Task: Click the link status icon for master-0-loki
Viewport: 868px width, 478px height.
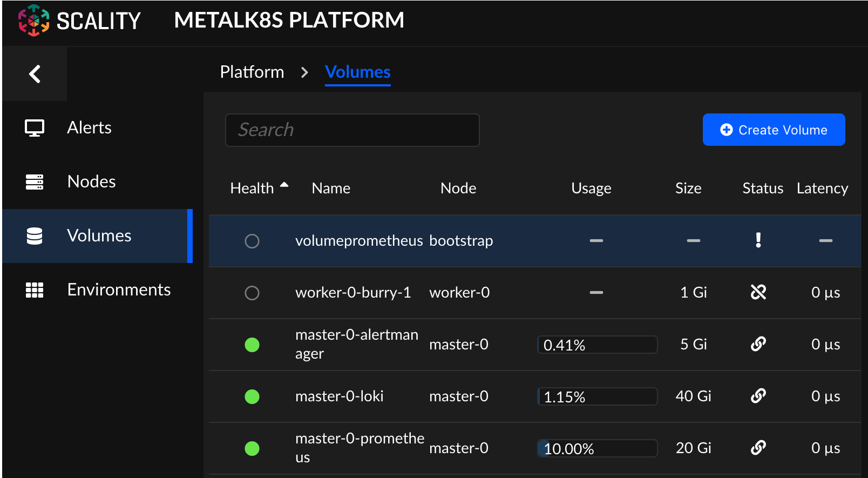Action: (x=758, y=396)
